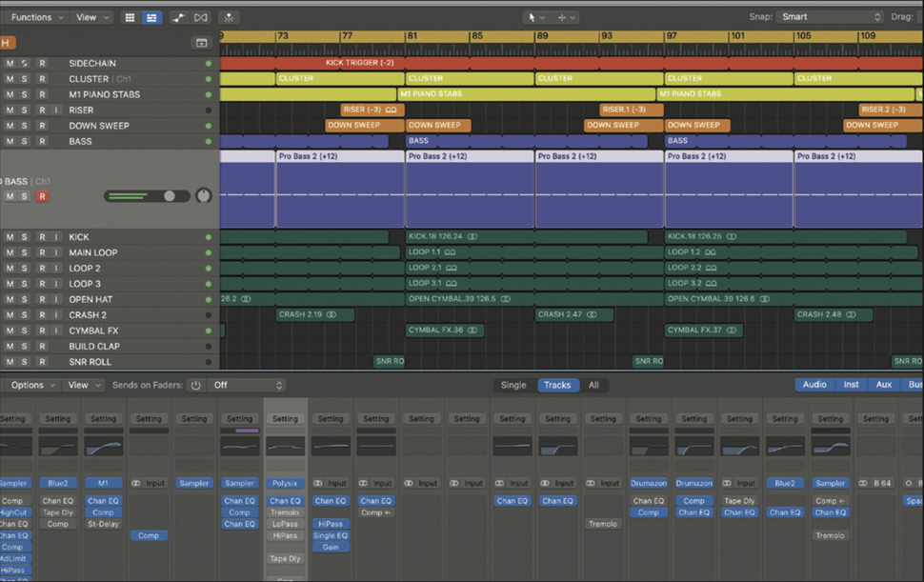Open the Snap Smart dropdown

(x=831, y=17)
